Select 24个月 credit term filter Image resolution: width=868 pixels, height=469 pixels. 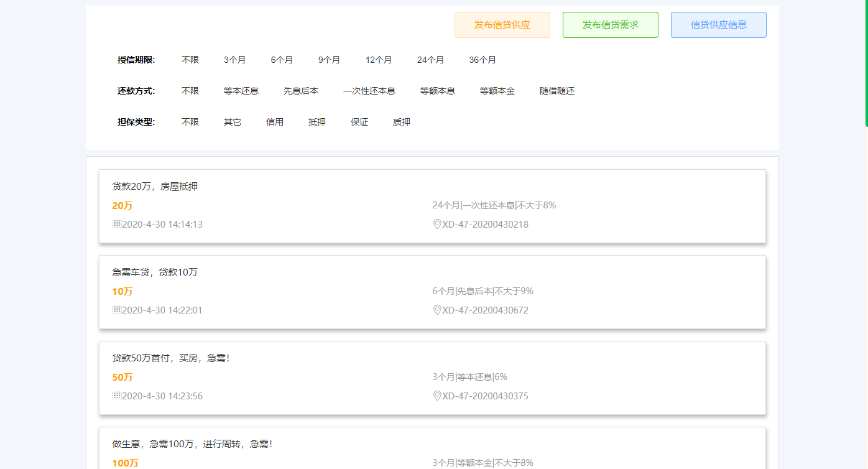coord(430,60)
